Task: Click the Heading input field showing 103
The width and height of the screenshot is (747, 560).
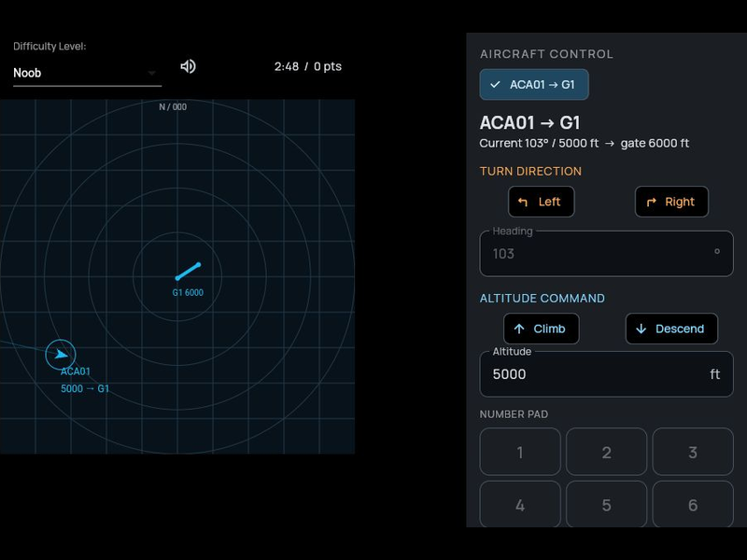Action: pyautogui.click(x=606, y=253)
